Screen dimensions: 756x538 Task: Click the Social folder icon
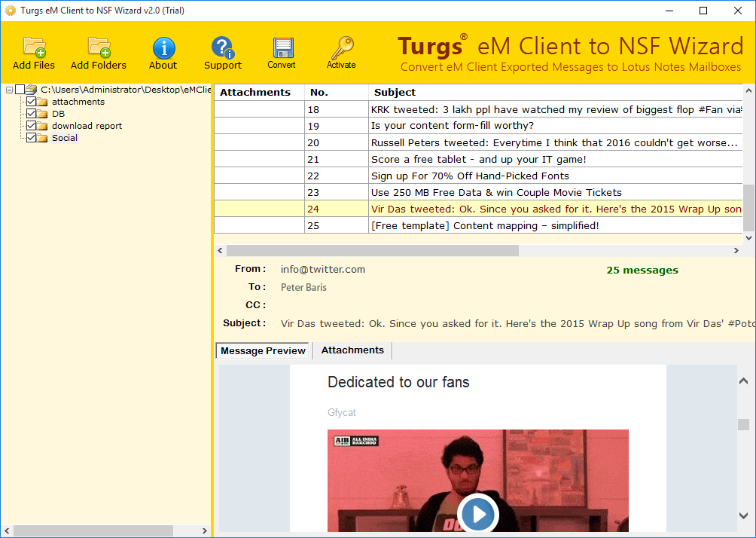tap(42, 138)
